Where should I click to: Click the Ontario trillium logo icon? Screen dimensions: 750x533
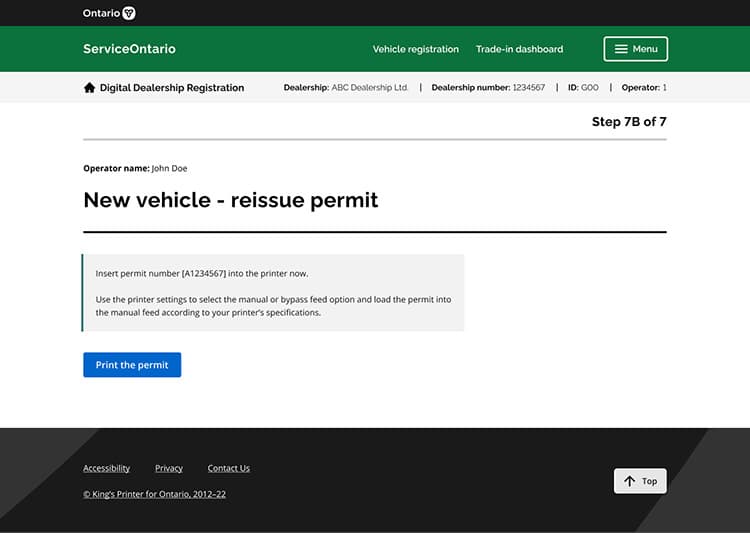129,13
